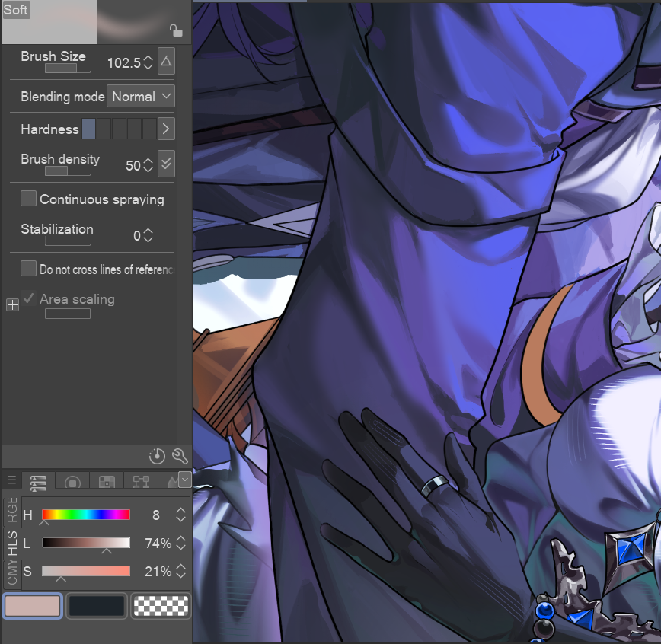Screen dimensions: 661x644
Task: Click the Stabilization value 0
Action: click(x=137, y=235)
